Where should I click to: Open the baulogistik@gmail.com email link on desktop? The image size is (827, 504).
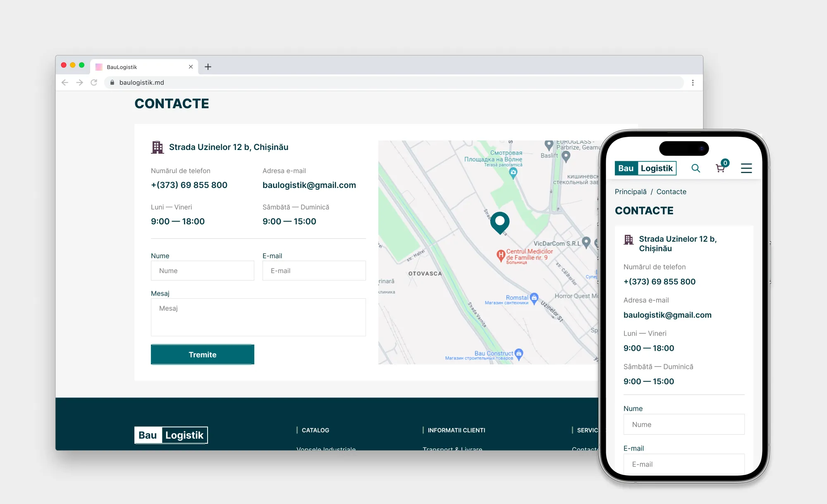pyautogui.click(x=309, y=185)
